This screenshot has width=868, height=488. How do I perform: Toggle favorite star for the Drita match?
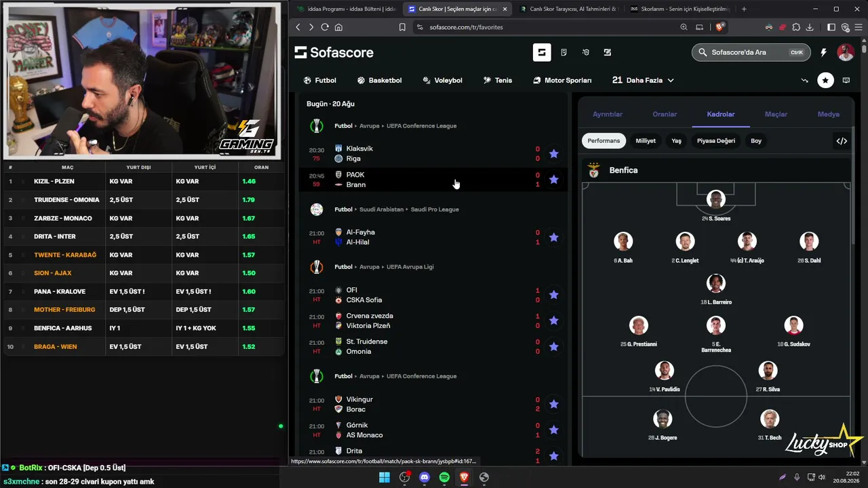[x=554, y=455]
